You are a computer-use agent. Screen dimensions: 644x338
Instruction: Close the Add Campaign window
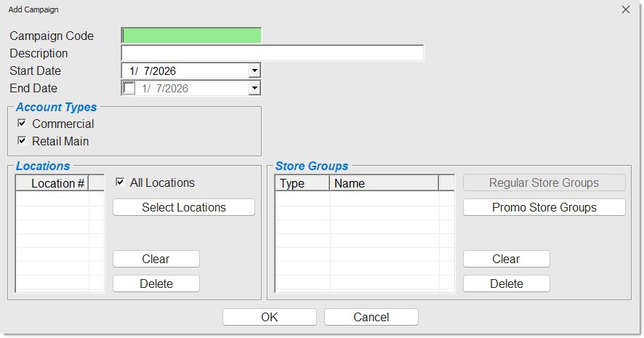[626, 9]
